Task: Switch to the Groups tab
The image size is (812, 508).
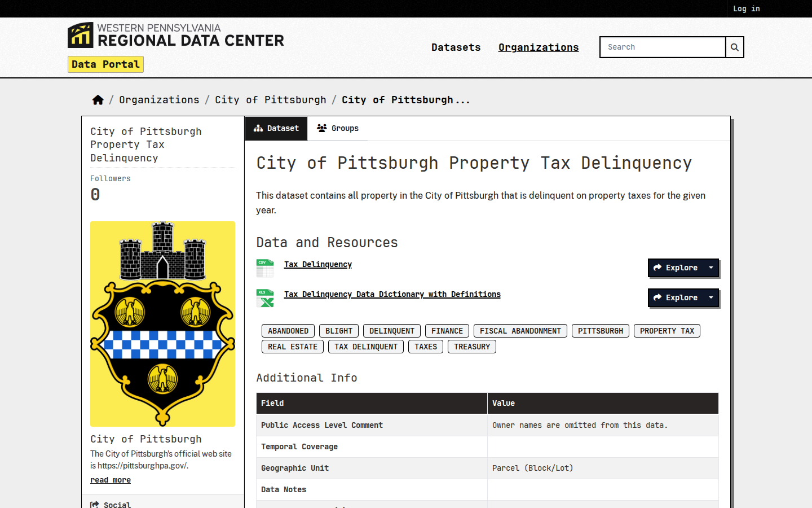Action: click(x=338, y=129)
